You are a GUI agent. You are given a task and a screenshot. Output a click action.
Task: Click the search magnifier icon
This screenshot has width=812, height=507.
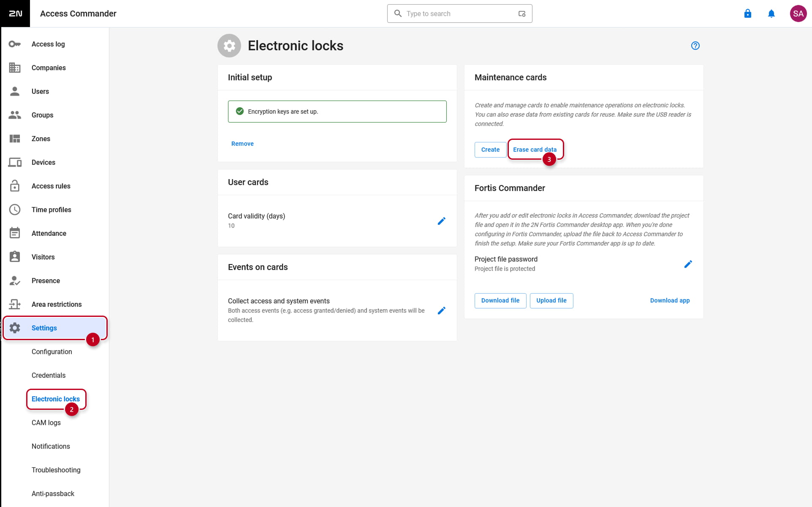point(398,14)
